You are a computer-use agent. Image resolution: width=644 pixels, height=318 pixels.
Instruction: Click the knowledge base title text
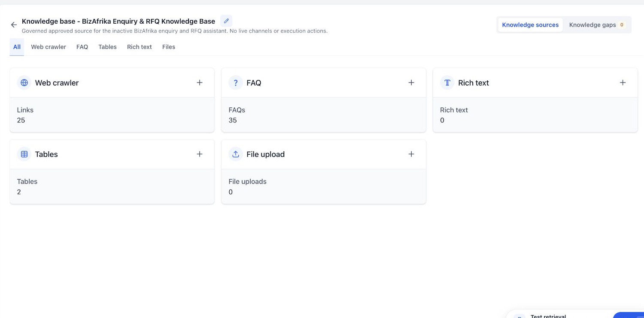[x=118, y=21]
